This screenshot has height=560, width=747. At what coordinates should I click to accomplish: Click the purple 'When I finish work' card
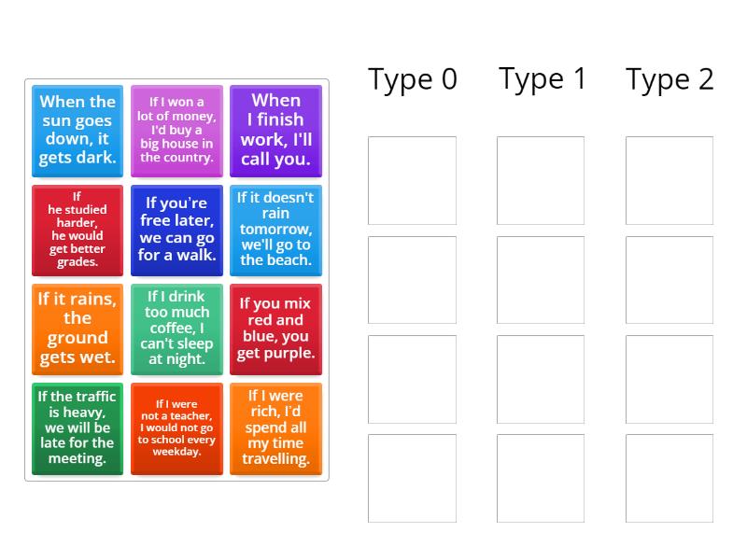pos(275,131)
